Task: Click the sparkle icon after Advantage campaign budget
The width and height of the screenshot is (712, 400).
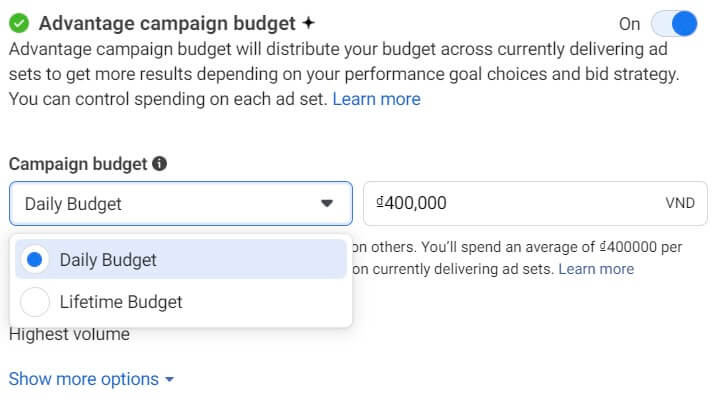Action: [x=308, y=22]
